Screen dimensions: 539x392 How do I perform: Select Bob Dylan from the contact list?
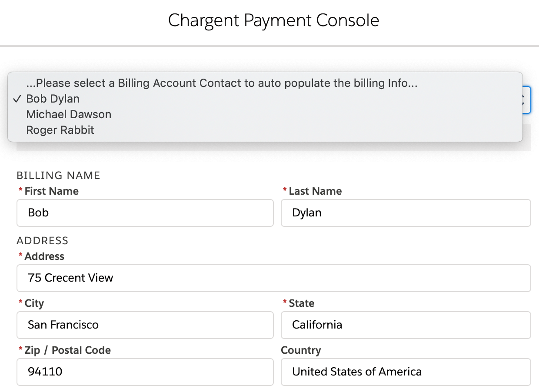coord(53,99)
